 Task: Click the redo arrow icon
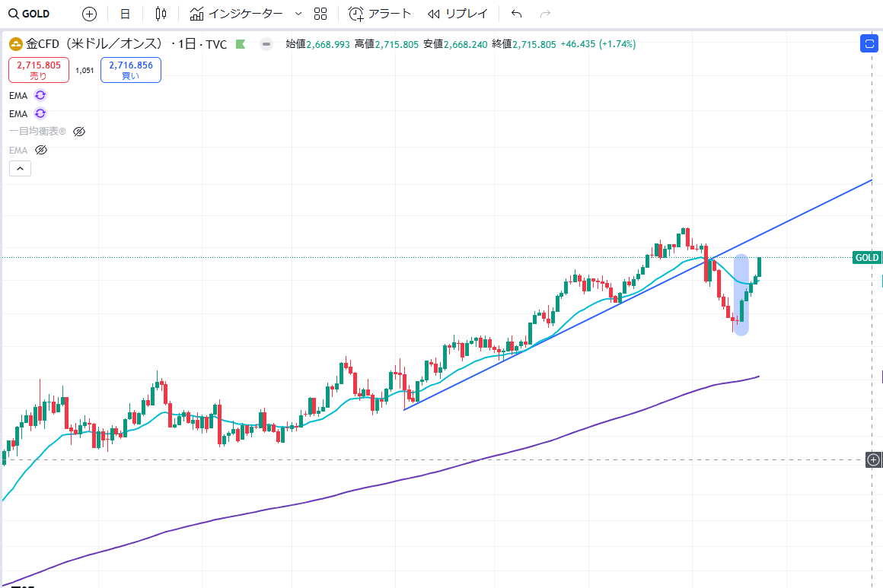click(x=544, y=14)
